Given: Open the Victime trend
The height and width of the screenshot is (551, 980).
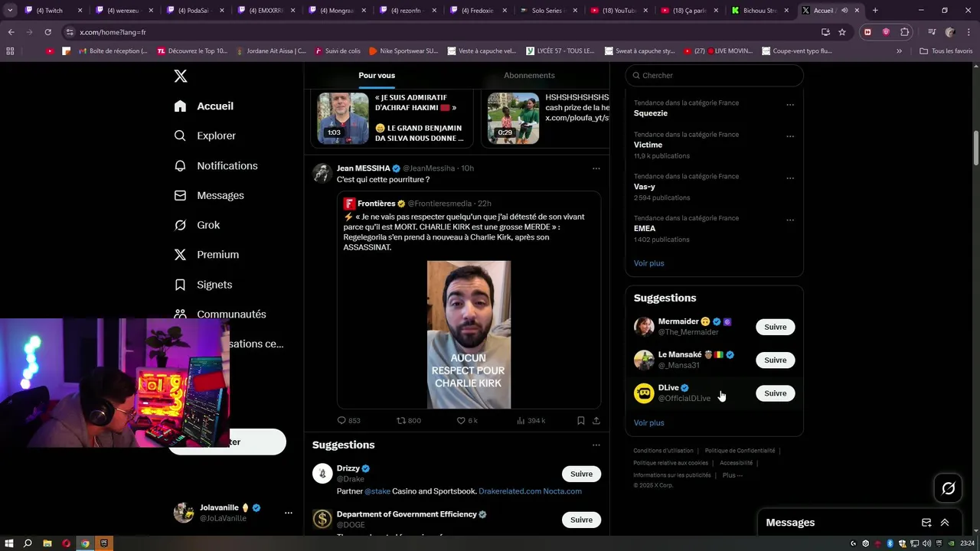Looking at the screenshot, I should 648,145.
